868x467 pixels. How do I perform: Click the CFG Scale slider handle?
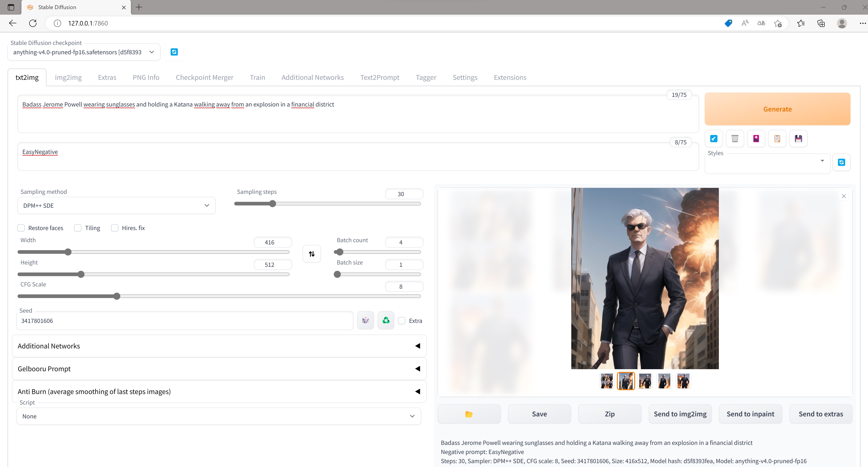117,296
